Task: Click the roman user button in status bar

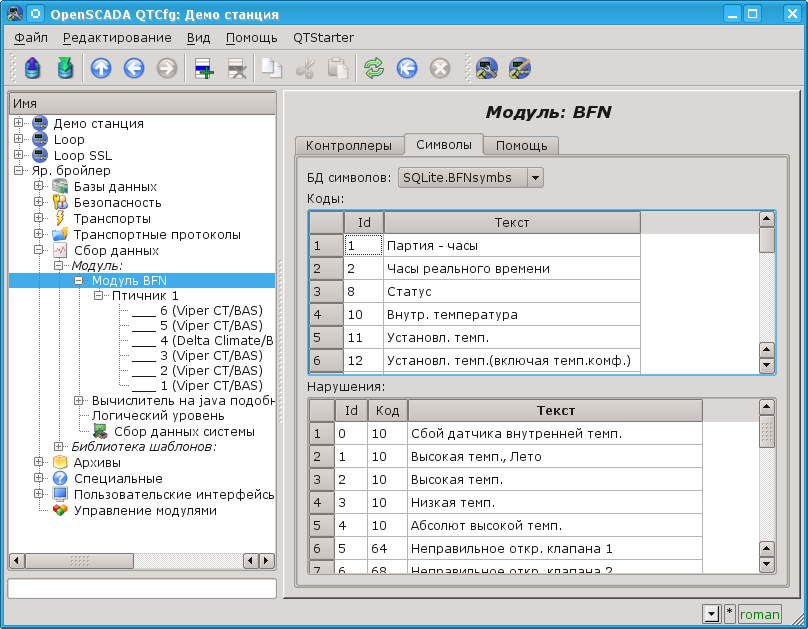Action: pos(759,614)
